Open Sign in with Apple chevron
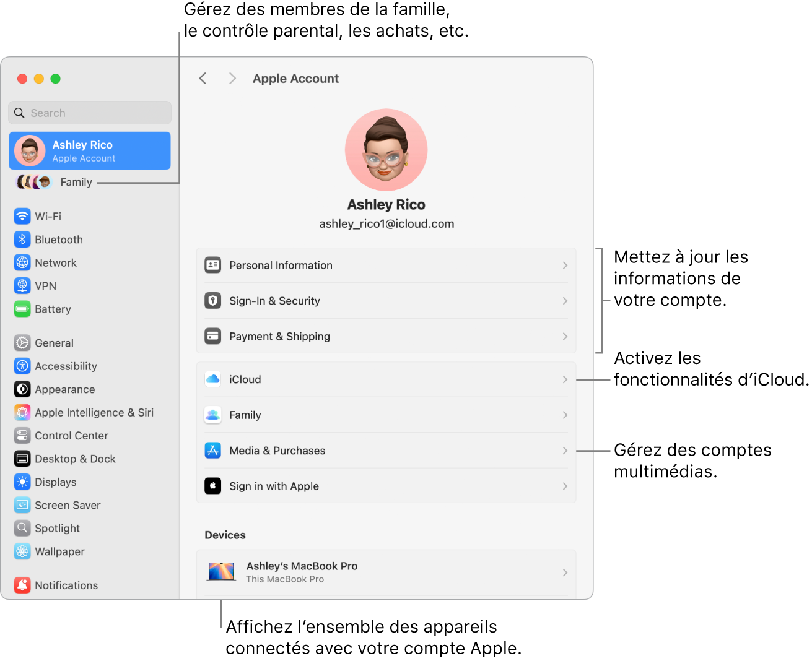The image size is (812, 661). point(565,486)
